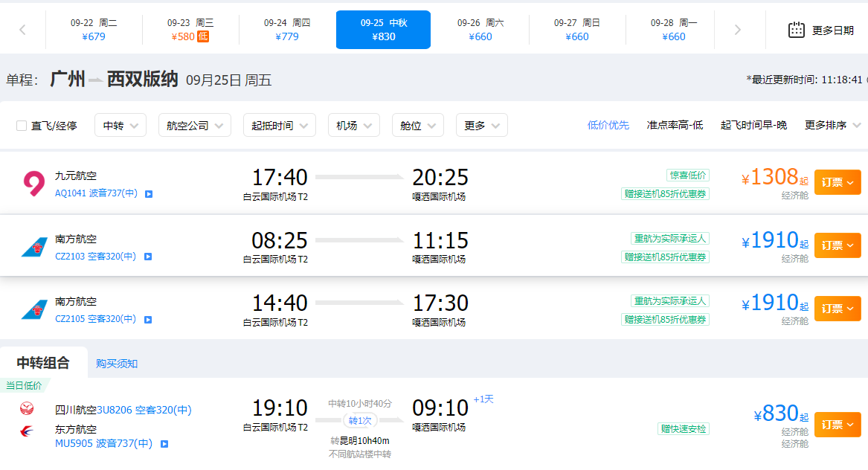
Task: Expand the 中转 filter dropdown
Action: click(x=120, y=125)
